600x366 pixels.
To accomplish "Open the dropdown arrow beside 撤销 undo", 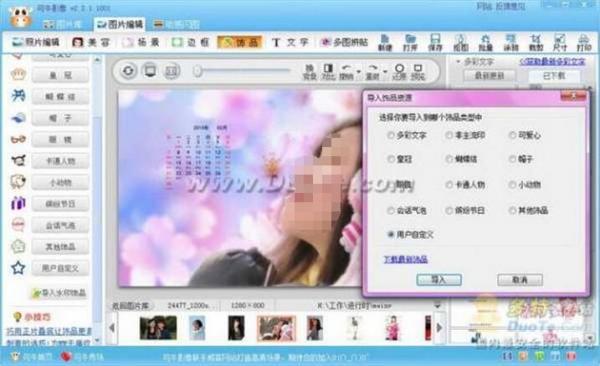I will [359, 72].
